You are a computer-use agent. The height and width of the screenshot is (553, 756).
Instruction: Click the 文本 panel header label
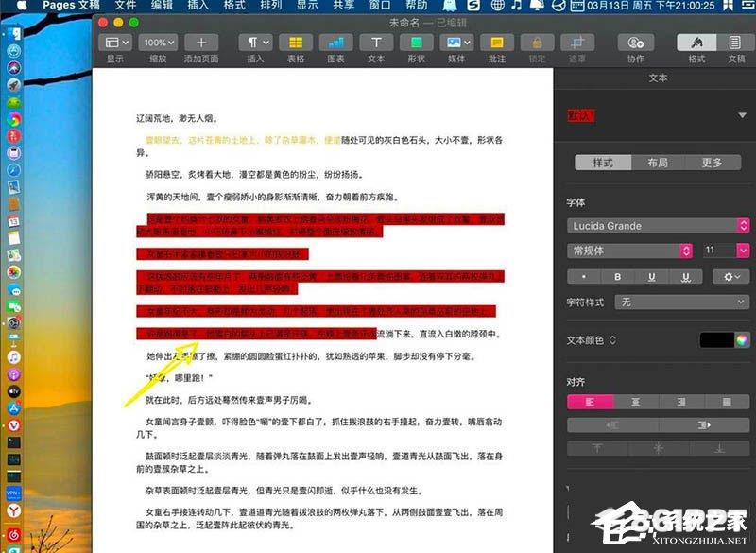click(658, 78)
